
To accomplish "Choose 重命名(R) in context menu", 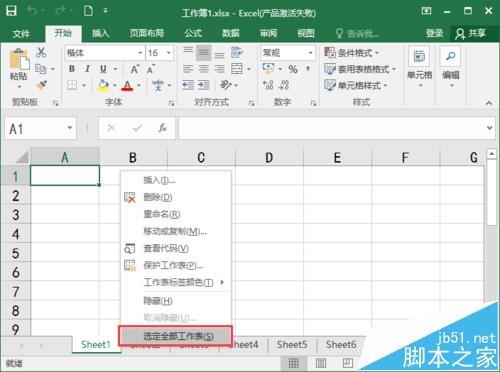I will tap(176, 214).
